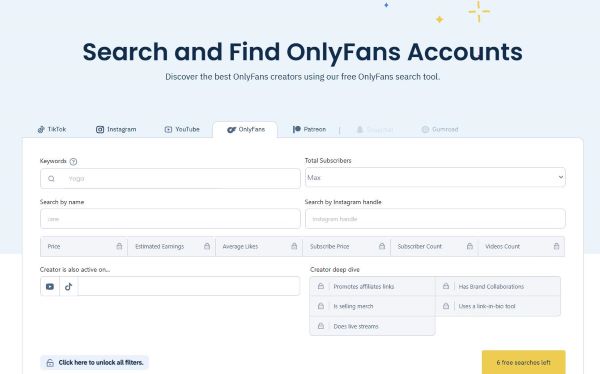Viewport: 600px width, 374px height.
Task: Click the open padlock icon beside unlock filters
Action: coord(50,363)
